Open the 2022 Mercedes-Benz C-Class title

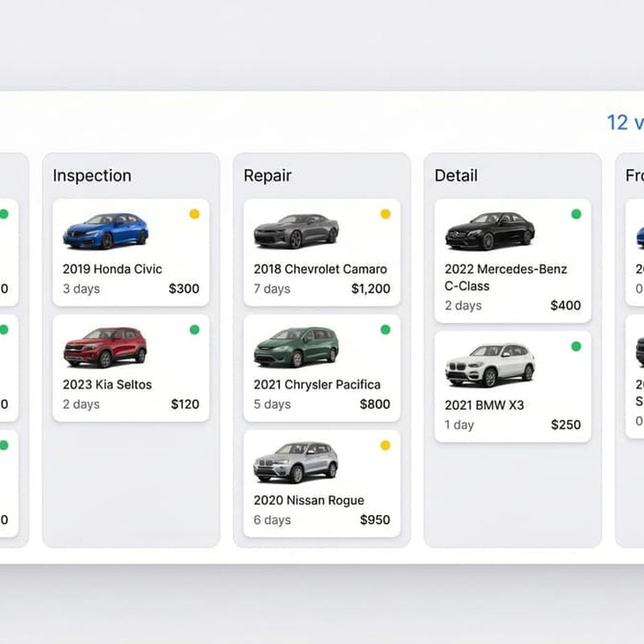(x=506, y=277)
